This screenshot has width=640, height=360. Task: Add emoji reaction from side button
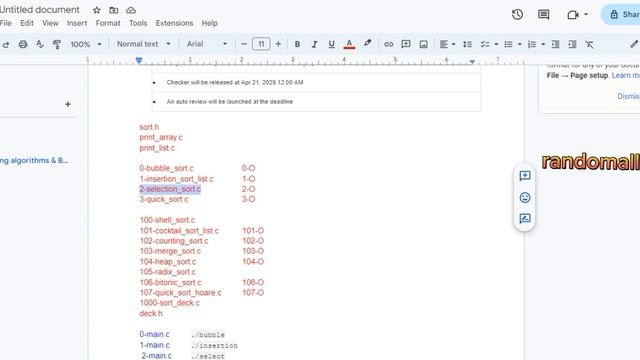[525, 198]
